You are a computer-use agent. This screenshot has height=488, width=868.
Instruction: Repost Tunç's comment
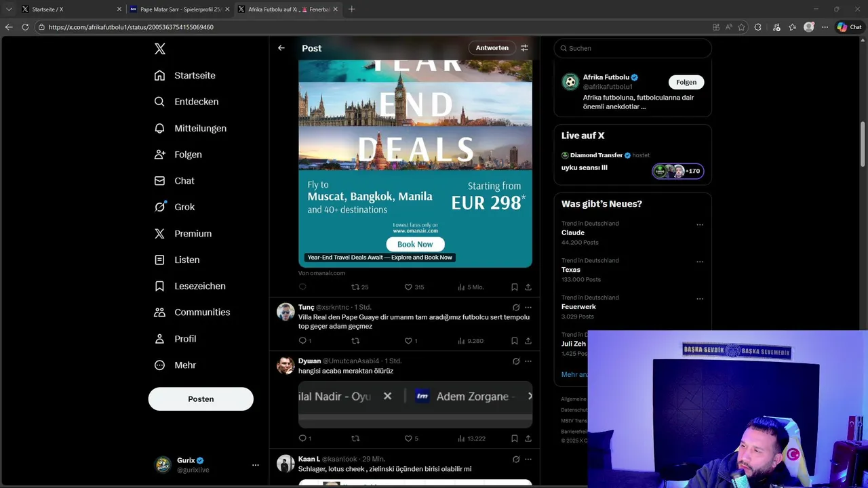[x=355, y=341]
